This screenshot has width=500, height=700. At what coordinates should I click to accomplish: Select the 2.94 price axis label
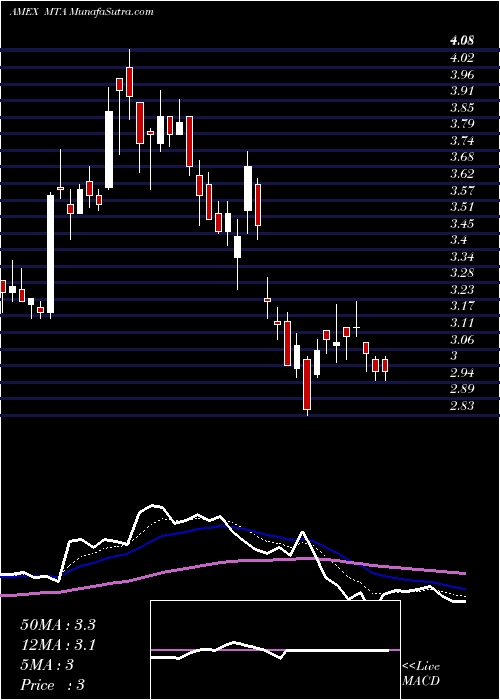coord(462,374)
